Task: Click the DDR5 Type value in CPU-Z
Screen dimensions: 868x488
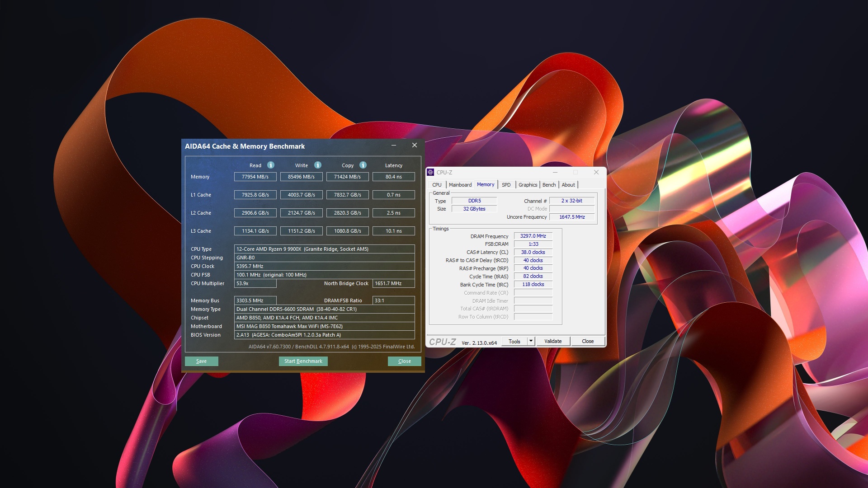Action: (474, 201)
